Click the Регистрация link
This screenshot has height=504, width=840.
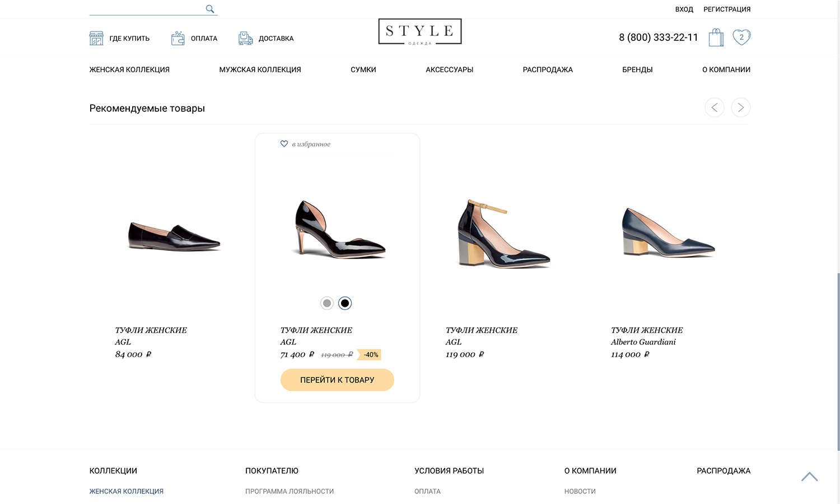point(727,10)
